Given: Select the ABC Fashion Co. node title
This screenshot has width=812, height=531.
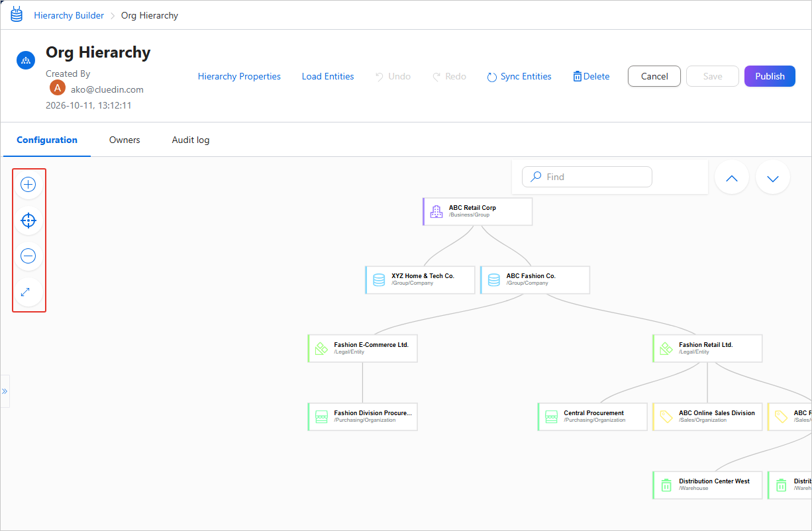Looking at the screenshot, I should click(531, 276).
